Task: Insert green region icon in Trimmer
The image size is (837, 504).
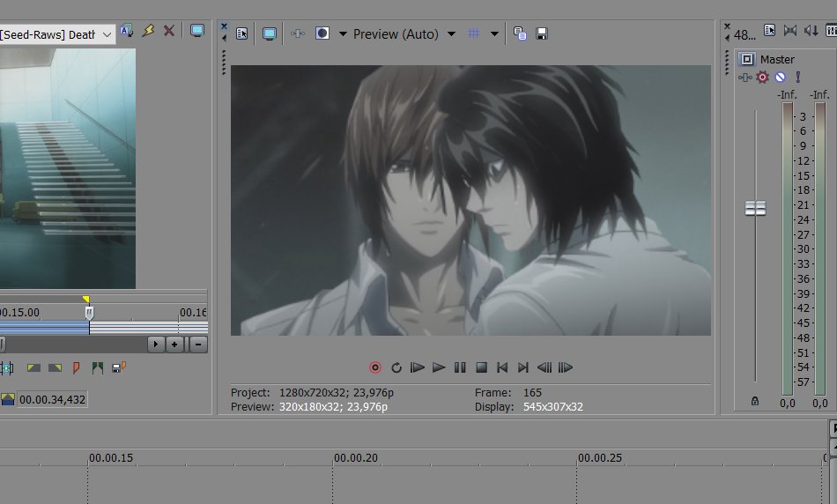Action: tap(98, 367)
